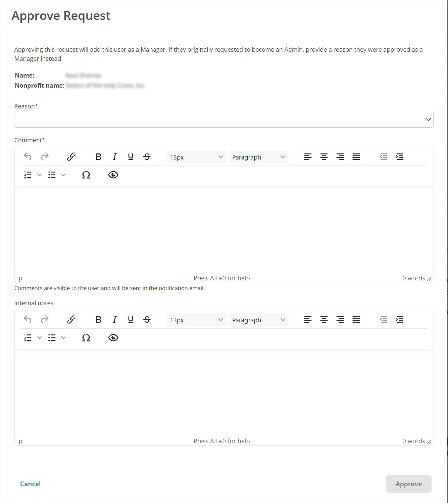
Task: Click Cancel to dismiss the dialog
Action: point(30,484)
